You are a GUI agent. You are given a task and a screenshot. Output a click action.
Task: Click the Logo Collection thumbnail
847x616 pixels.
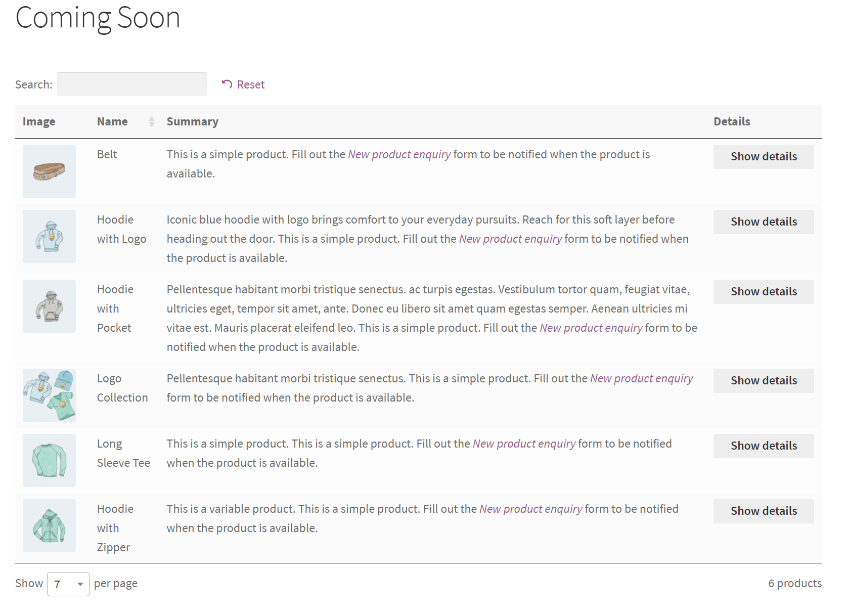49,395
